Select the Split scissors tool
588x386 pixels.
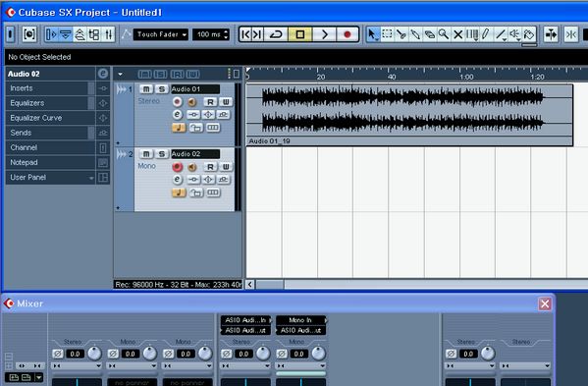401,34
